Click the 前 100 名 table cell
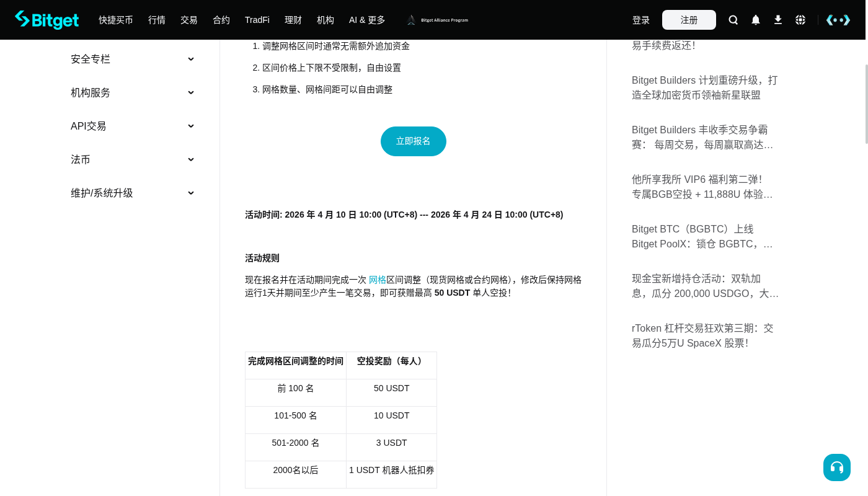 [x=296, y=392]
